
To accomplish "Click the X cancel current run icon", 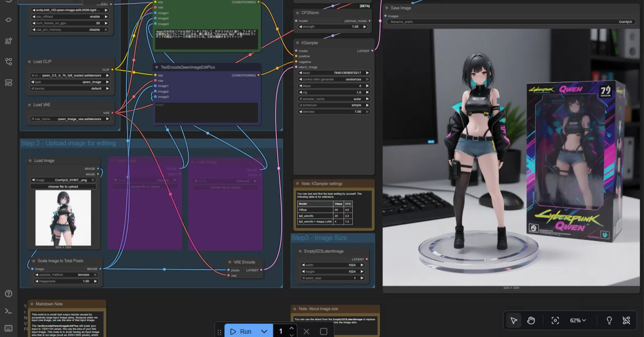I will point(306,331).
